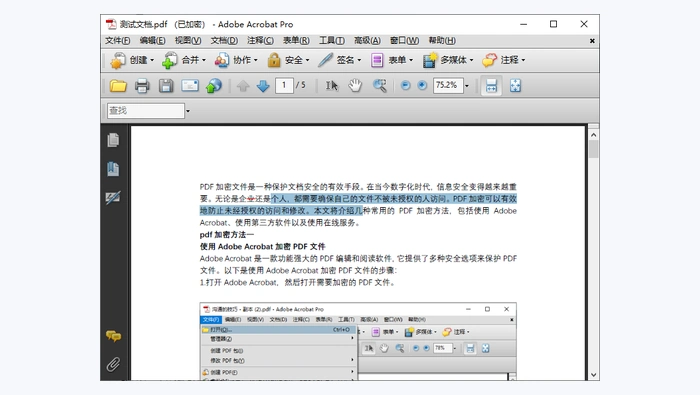Open the 高级(A) menu
The image size is (700, 395).
pos(367,41)
